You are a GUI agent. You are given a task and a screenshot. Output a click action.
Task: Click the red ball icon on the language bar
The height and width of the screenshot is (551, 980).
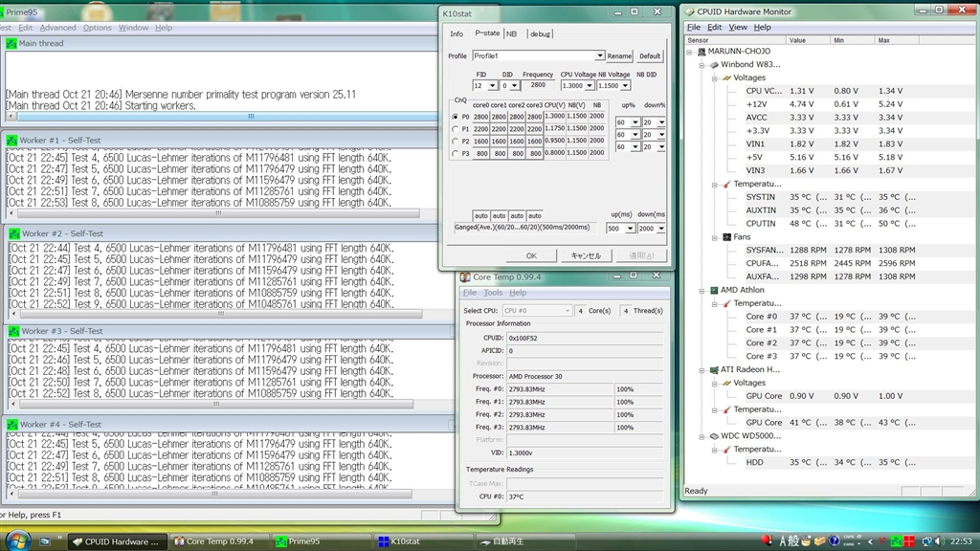(767, 540)
